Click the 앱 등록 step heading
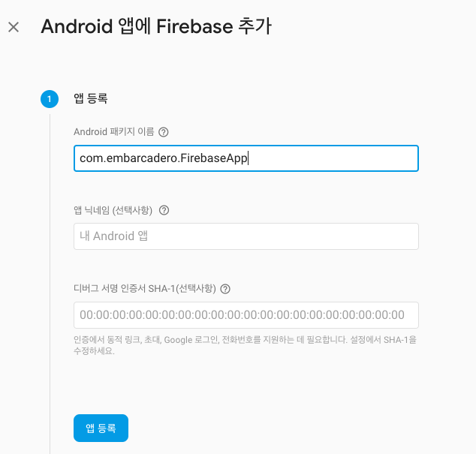 90,98
